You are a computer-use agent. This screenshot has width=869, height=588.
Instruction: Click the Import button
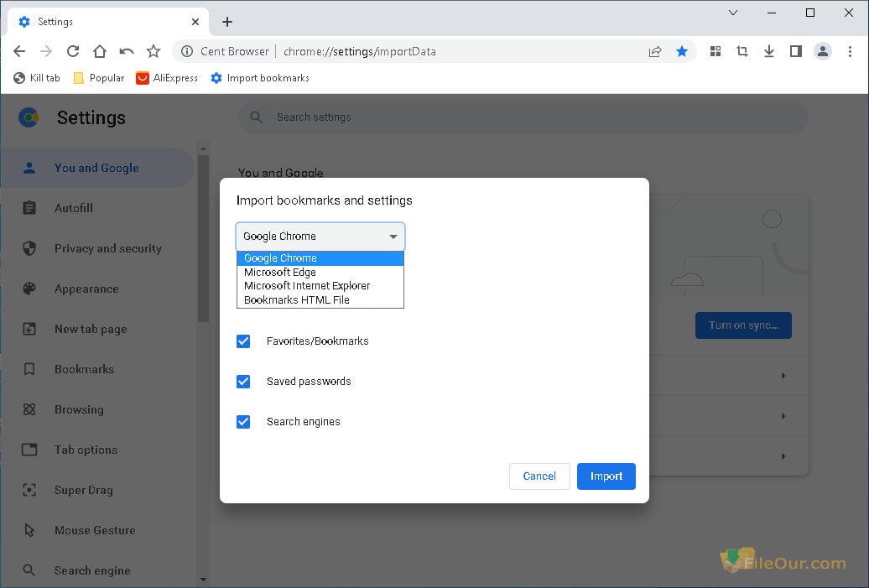click(x=606, y=476)
